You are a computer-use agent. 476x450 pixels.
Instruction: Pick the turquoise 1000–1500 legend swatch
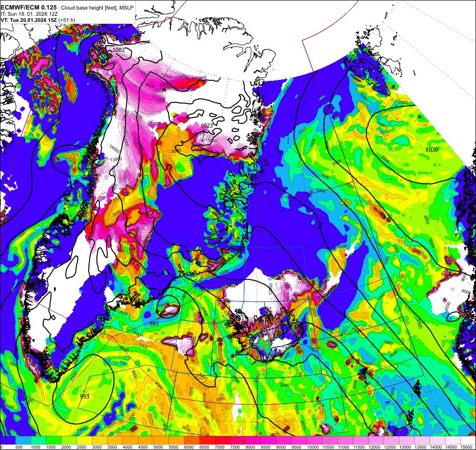[39, 440]
